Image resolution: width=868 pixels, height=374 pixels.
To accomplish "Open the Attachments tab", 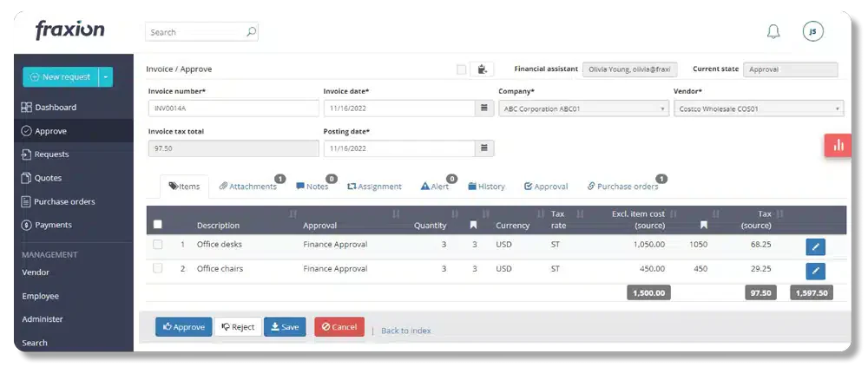I will 248,187.
